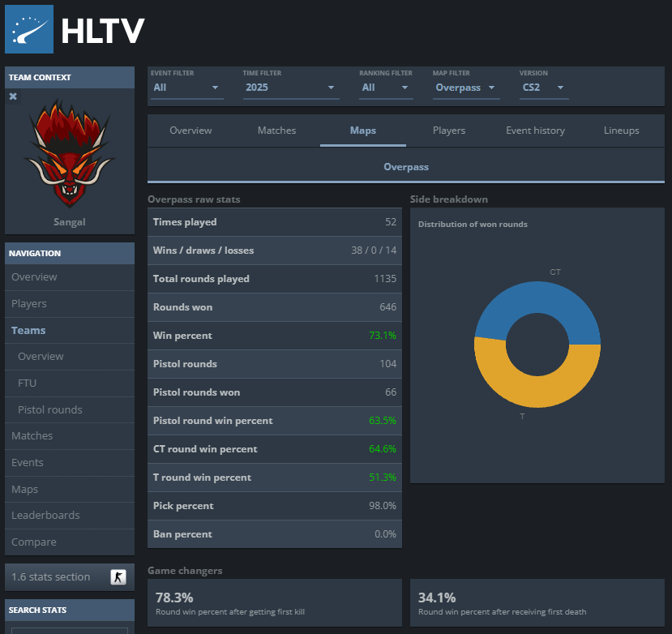
Task: Open the Teams Overview sub-item
Action: (70, 356)
